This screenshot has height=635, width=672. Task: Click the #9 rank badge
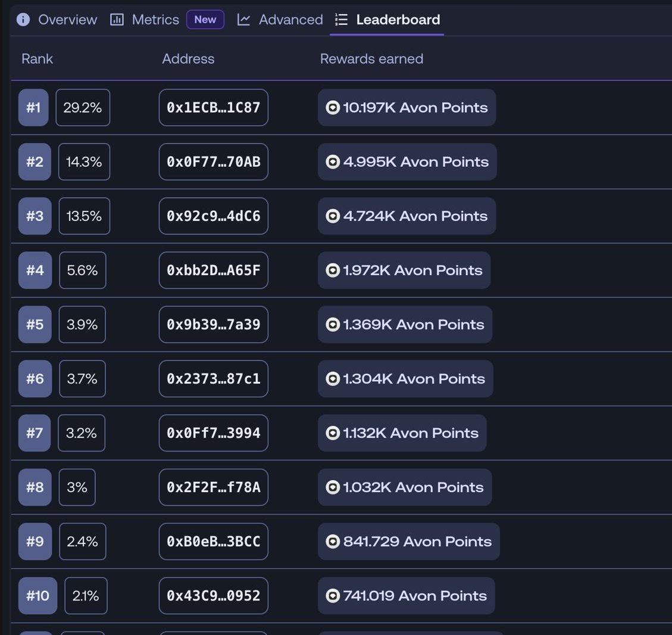click(35, 541)
